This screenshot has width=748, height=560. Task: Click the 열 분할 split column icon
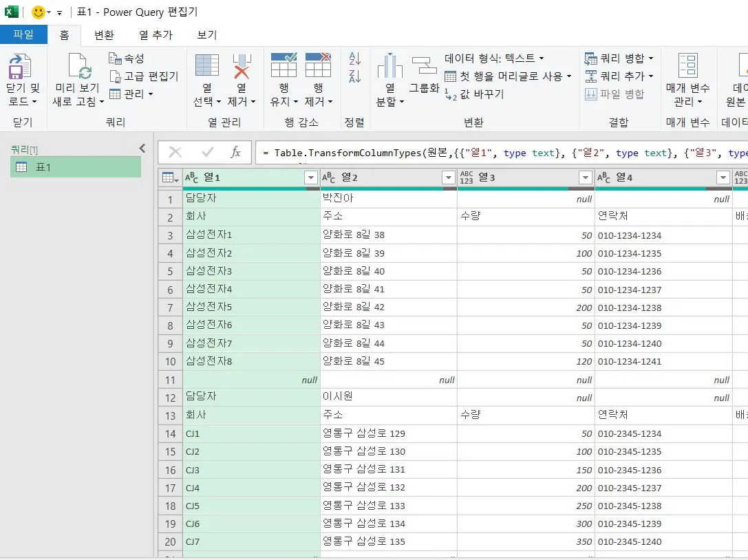390,66
